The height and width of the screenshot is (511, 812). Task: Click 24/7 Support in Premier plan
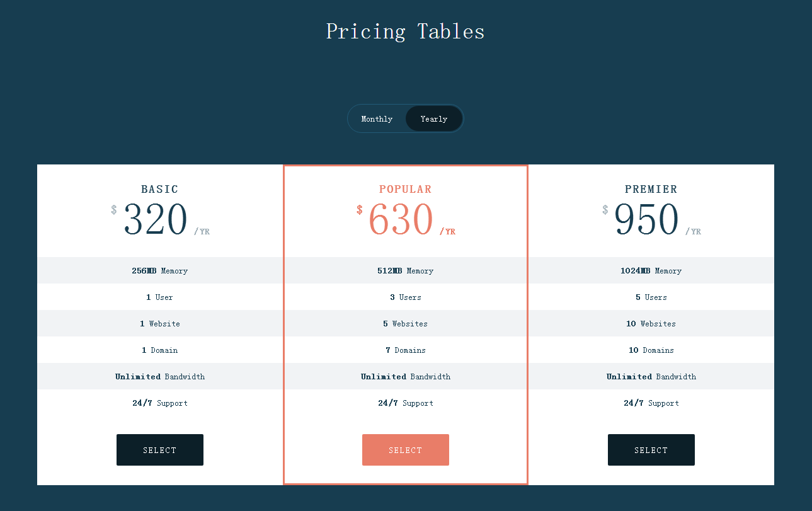coord(651,403)
